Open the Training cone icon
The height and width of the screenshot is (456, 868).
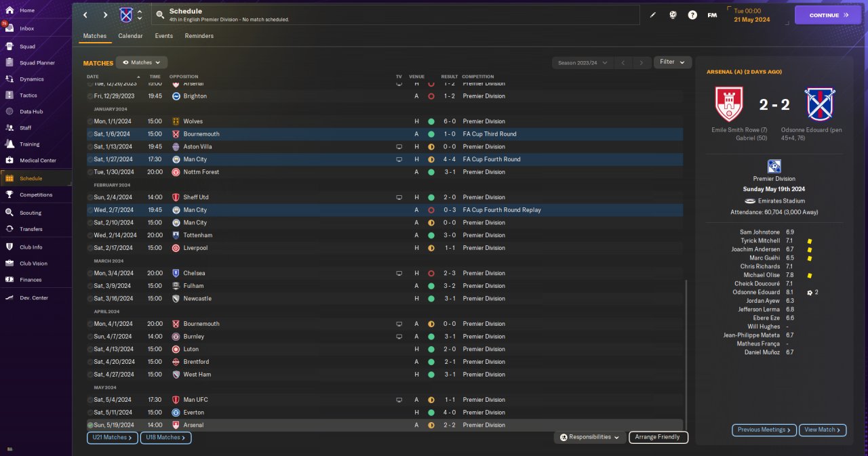(x=9, y=144)
